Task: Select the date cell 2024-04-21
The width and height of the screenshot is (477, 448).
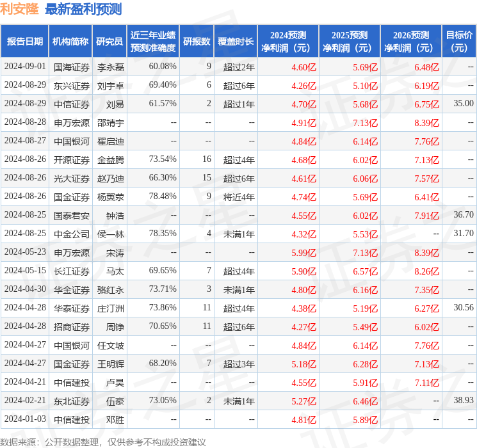Action: [x=25, y=381]
